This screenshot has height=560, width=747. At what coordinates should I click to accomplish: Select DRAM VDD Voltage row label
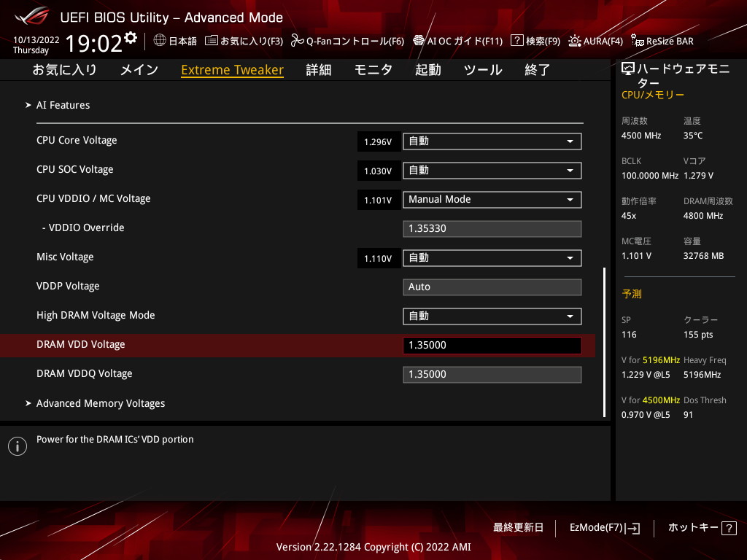click(81, 345)
